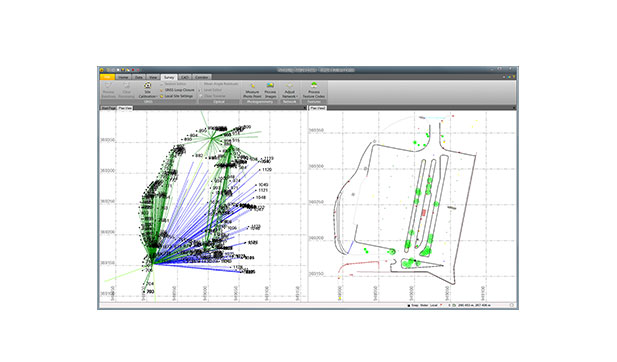Click the Process Feature Codes icon

[x=314, y=85]
